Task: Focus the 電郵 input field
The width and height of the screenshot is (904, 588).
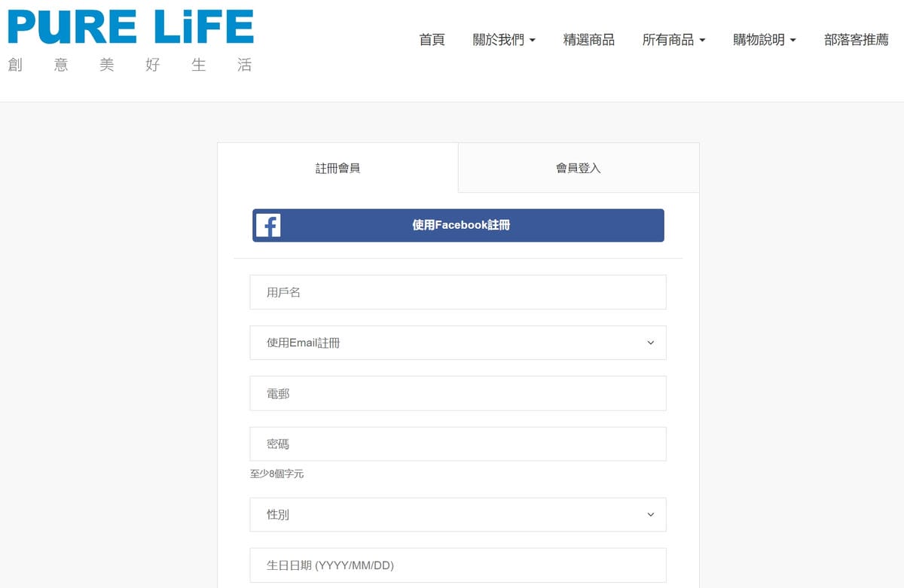Action: (x=458, y=393)
